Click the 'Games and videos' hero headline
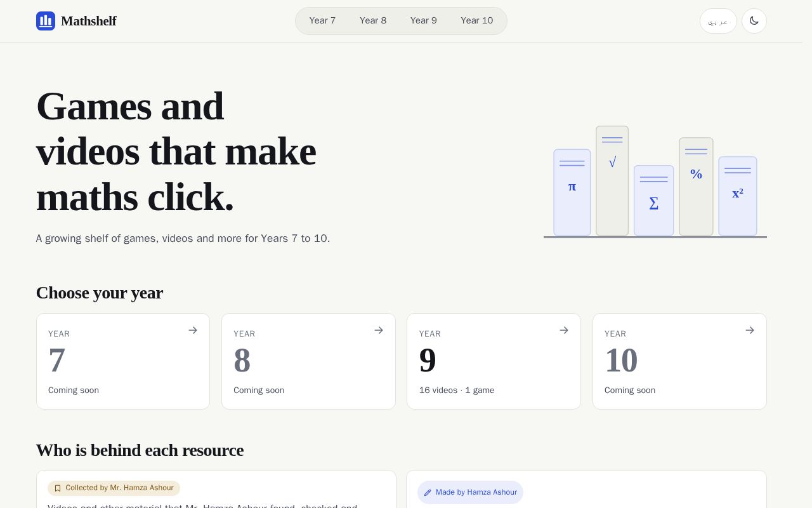812x508 pixels. 176,151
